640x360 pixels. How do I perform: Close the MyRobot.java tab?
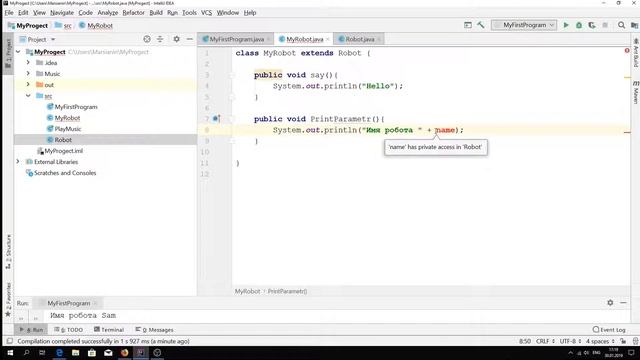(x=328, y=39)
